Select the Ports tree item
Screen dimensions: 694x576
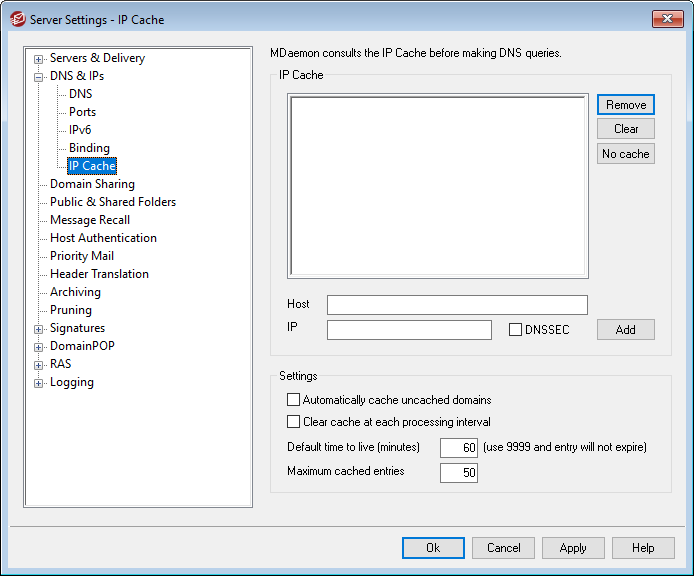[x=82, y=112]
